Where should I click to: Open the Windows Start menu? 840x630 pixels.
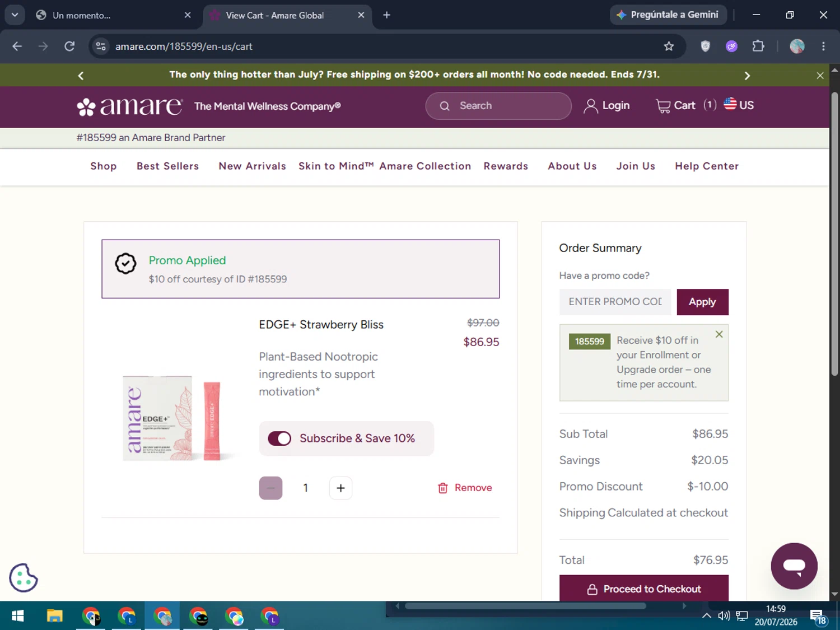coord(17,616)
